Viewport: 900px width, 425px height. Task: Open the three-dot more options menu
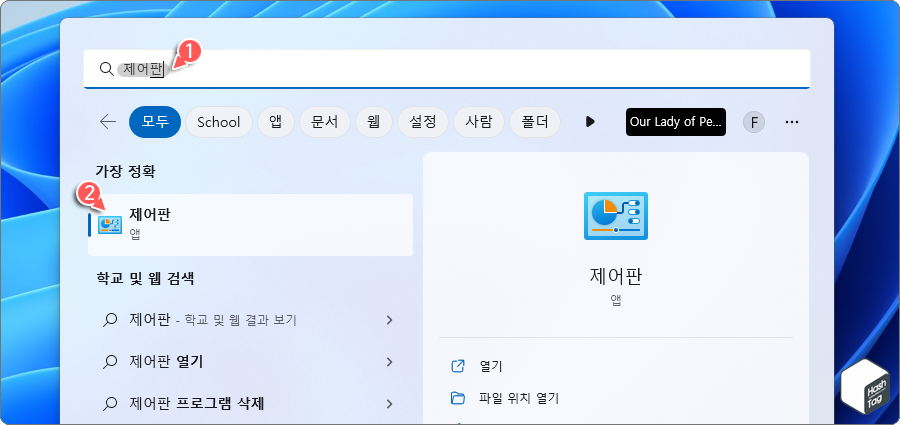tap(792, 122)
